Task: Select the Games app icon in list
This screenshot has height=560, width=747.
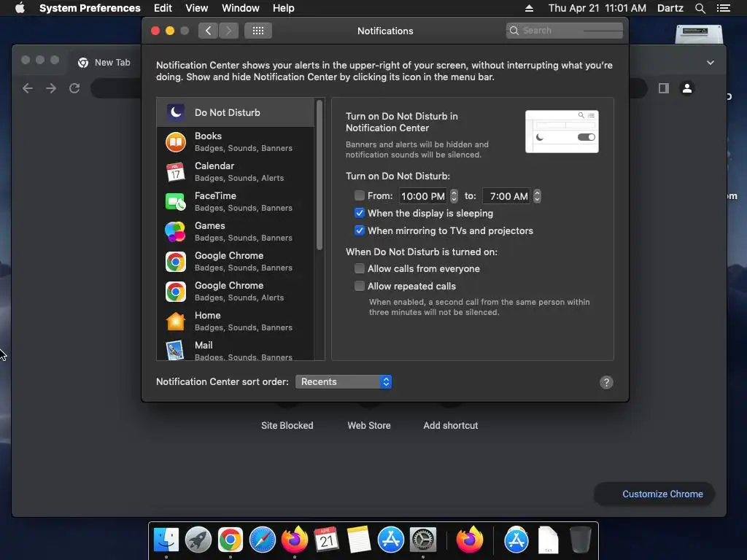Action: [175, 232]
